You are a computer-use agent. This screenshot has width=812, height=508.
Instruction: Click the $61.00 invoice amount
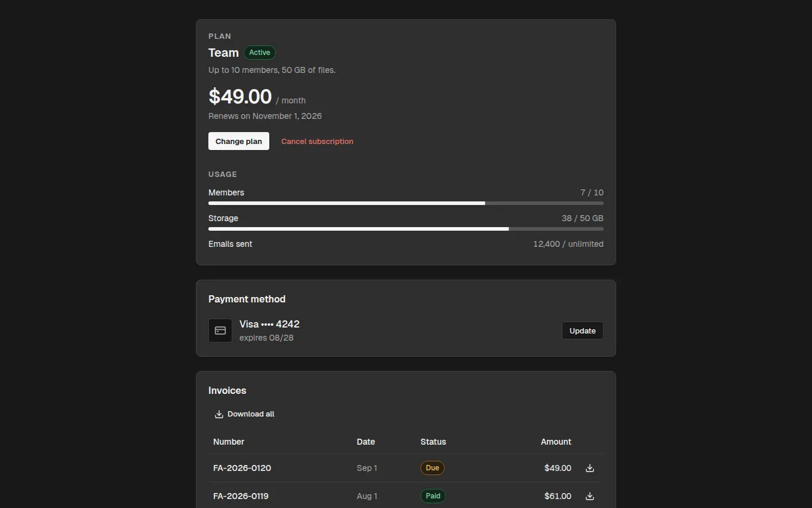(558, 496)
